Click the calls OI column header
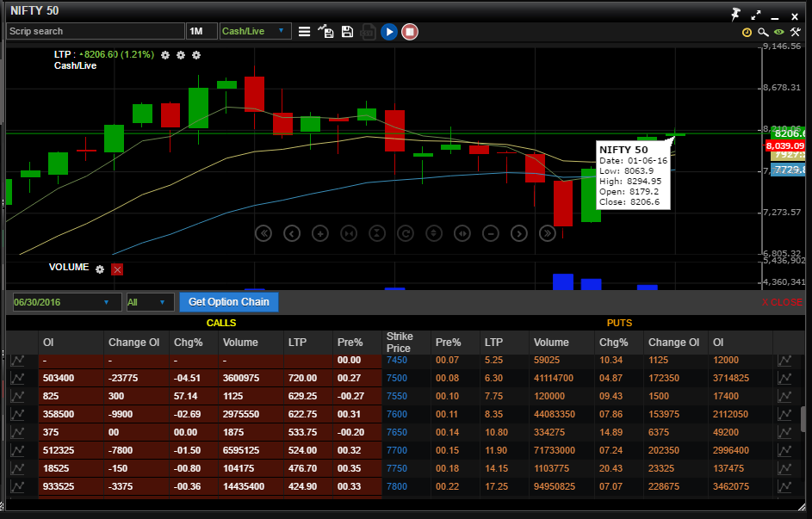Screen dimensions: 812x519 coord(71,343)
